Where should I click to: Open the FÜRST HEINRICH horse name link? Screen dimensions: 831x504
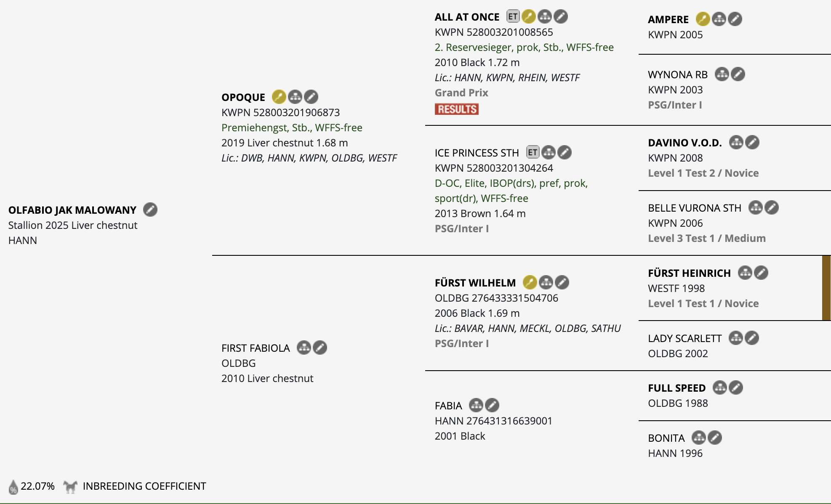point(689,273)
